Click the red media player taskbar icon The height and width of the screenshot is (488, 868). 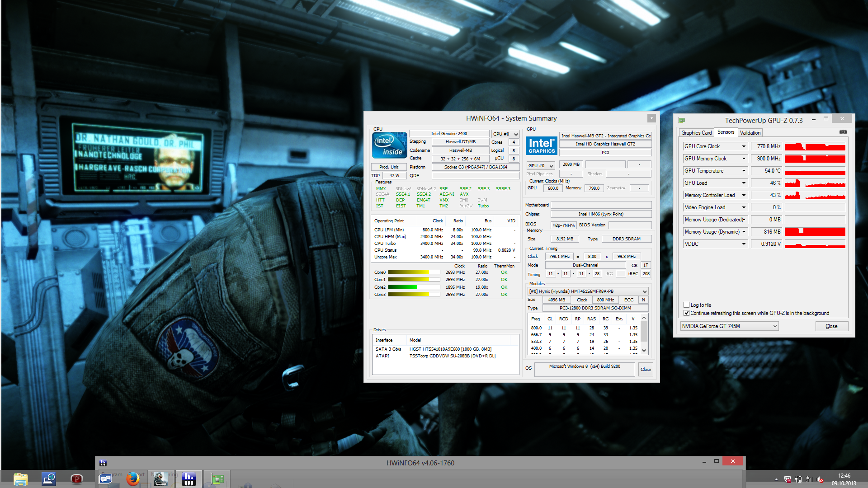click(x=77, y=479)
